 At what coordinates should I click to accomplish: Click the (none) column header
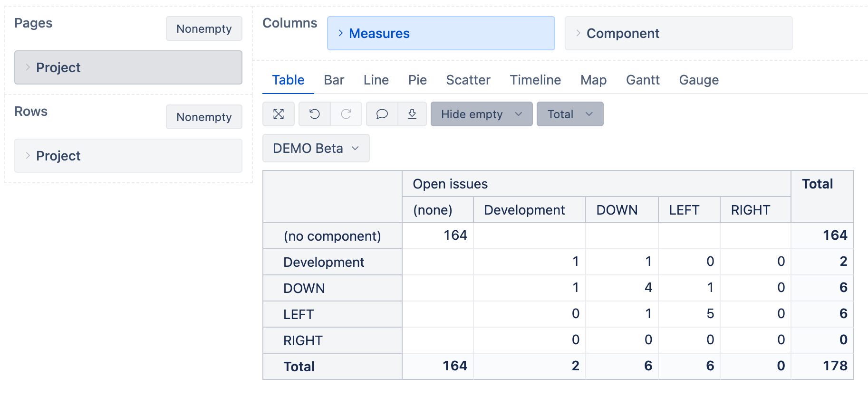437,210
